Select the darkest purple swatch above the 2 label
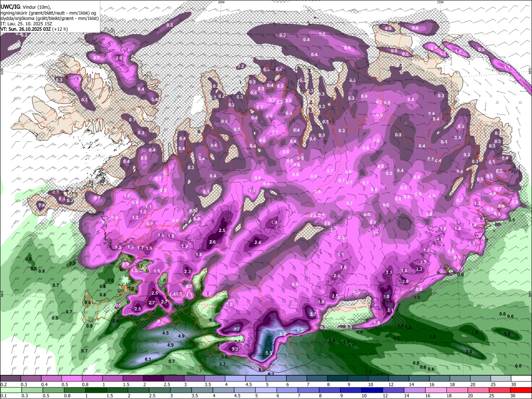Screen dimensions: 532x399 pyautogui.click(x=153, y=379)
